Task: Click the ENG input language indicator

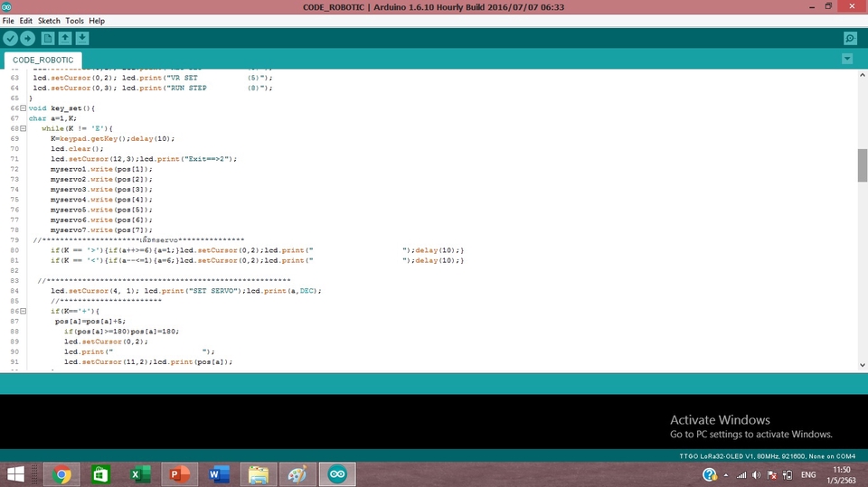Action: [808, 475]
